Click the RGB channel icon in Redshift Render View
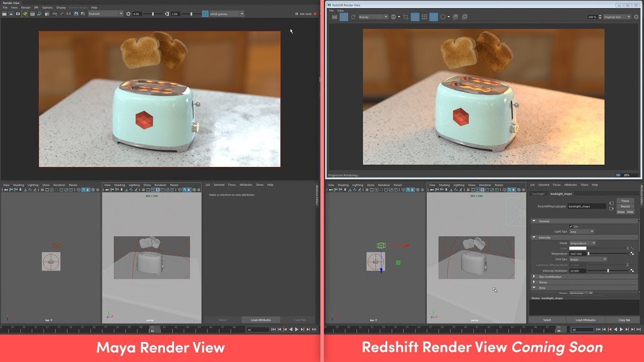Screen dimensions: 644x362 394,17
